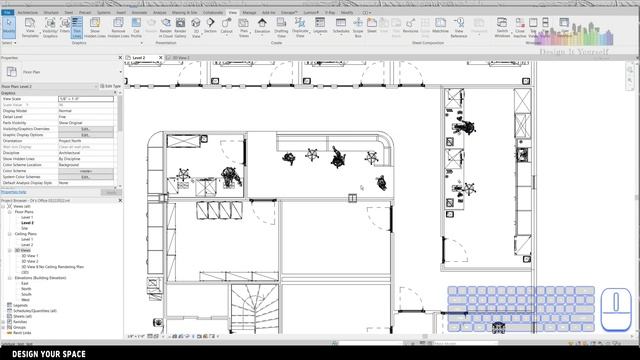Open Legends tool
640x360 pixels.
pyautogui.click(x=320, y=26)
